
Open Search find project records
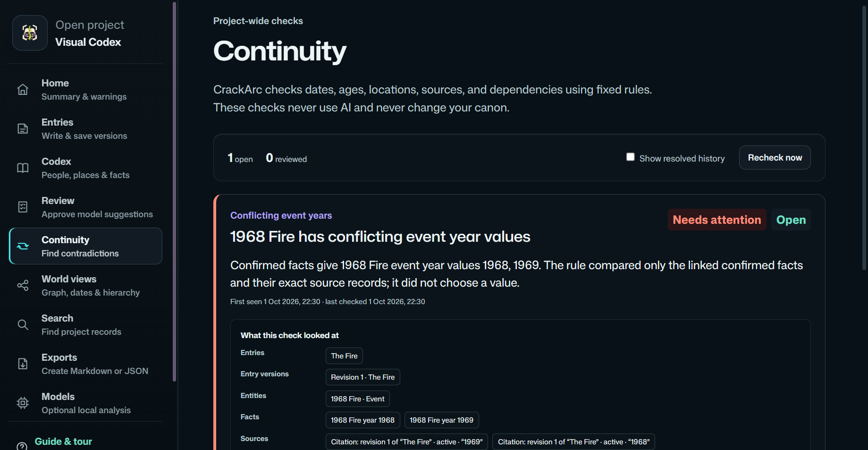[85, 325]
